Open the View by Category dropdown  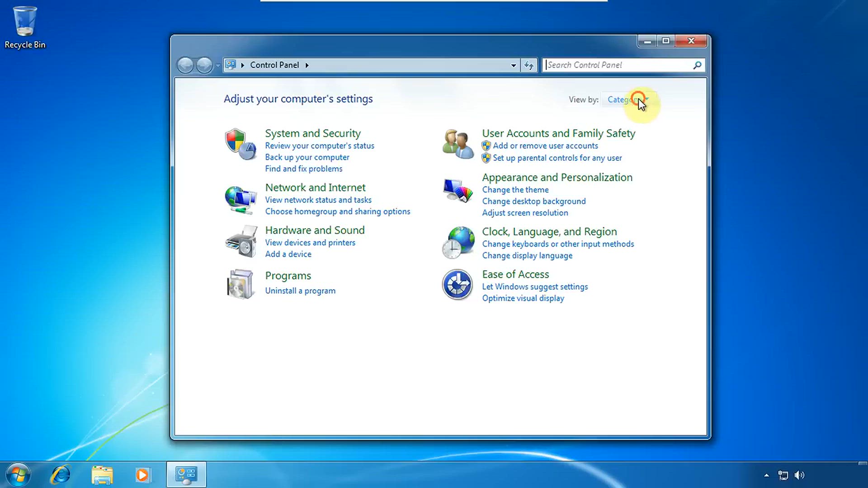coord(628,99)
